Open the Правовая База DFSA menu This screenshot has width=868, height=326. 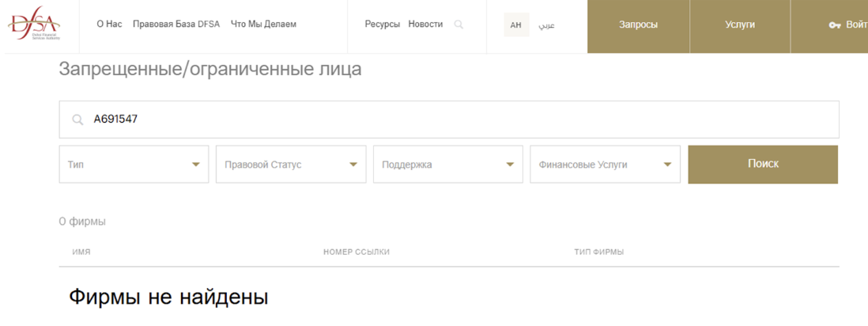click(x=176, y=25)
